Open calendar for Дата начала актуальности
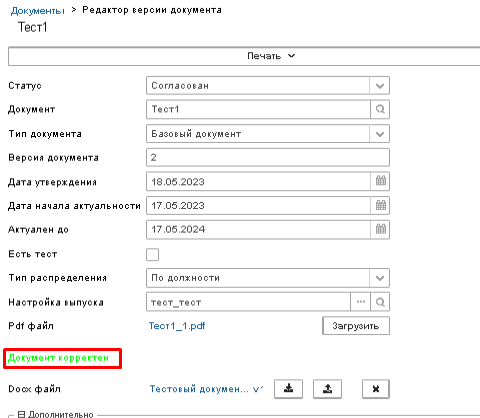 coord(380,205)
